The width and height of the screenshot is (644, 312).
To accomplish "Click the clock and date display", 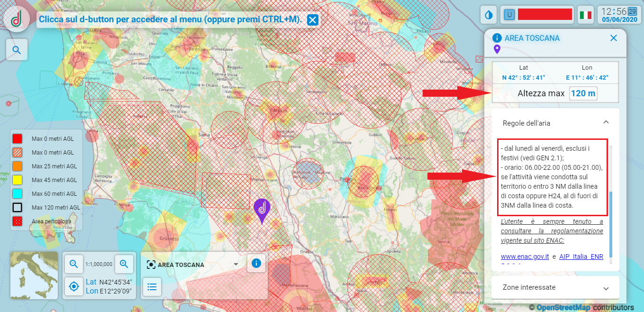I will point(619,15).
